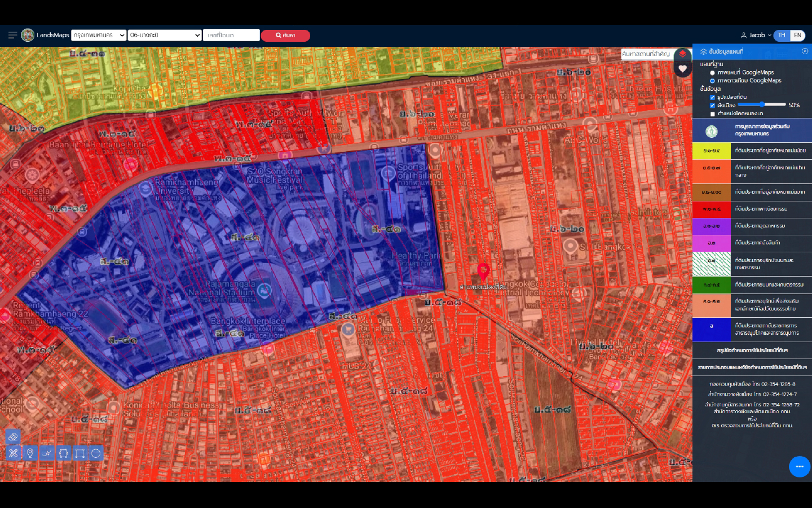Select the polyline measure tool
Screen dimensions: 812x508
tap(47, 453)
